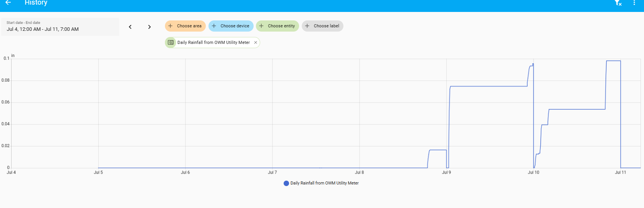The width and height of the screenshot is (644, 208).
Task: Click the Jul 10 axis label
Action: [x=533, y=173]
